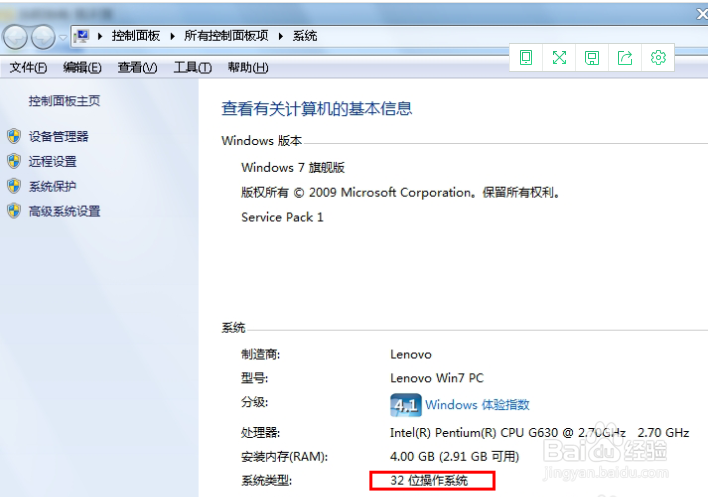Select 所有控制面板项 in the breadcrumb
This screenshot has height=497, width=708.
(226, 36)
